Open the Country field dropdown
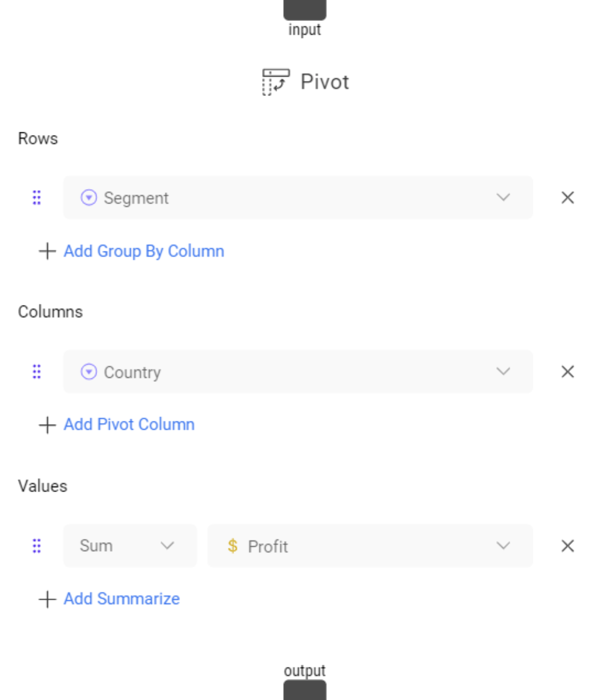The image size is (610, 700). coord(503,371)
